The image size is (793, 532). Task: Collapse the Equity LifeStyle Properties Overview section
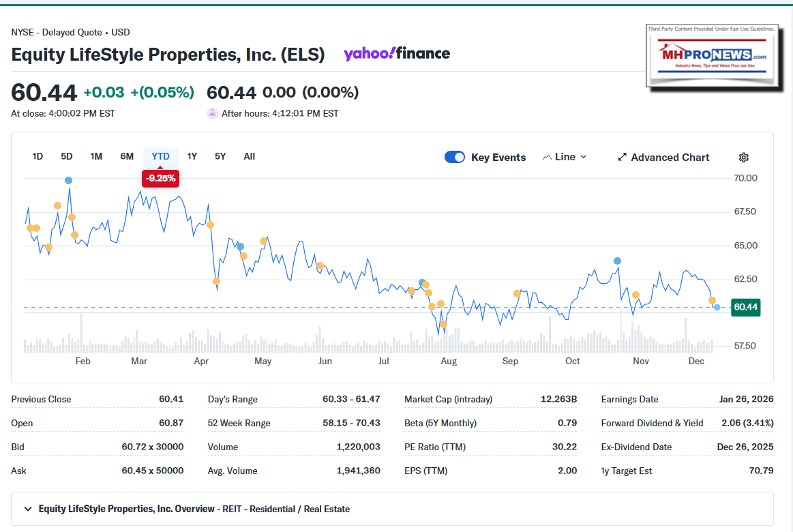[x=27, y=508]
